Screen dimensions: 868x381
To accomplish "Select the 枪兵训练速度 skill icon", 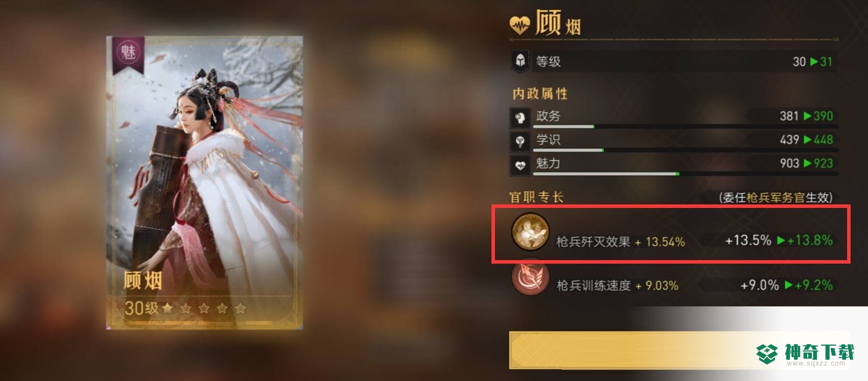I will 530,278.
